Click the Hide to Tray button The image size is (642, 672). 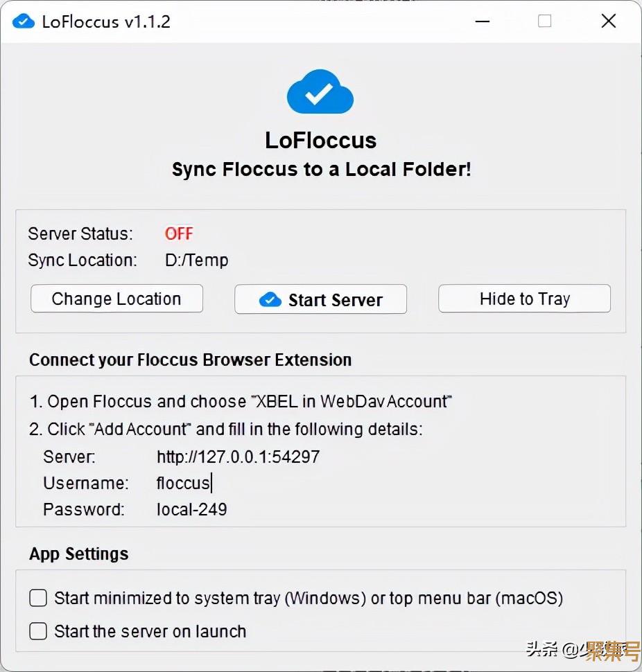524,299
